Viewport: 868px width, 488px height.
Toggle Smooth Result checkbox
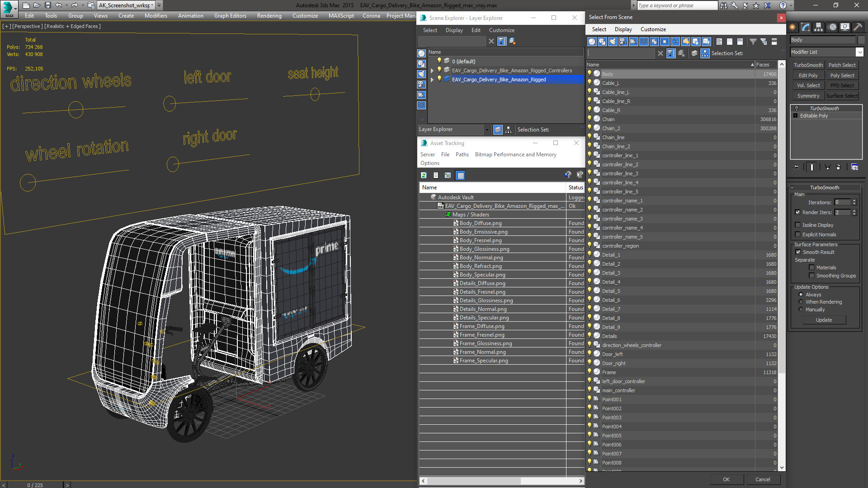[797, 252]
